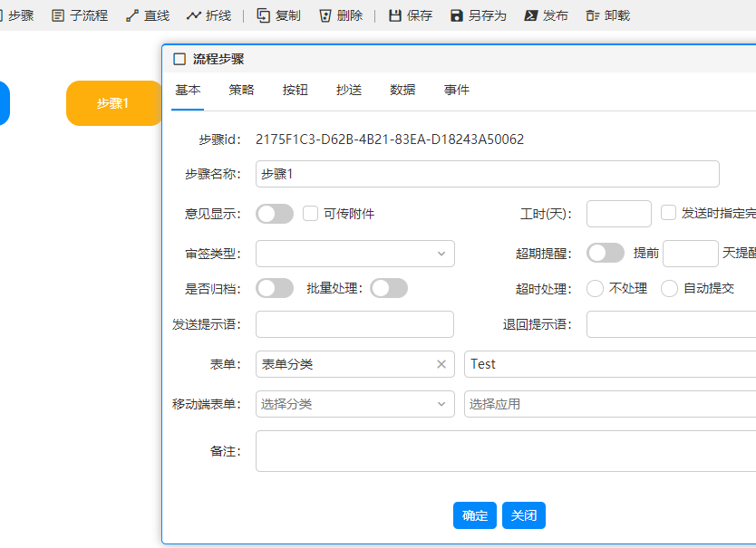756x548 pixels.
Task: Select the 不处理 radio option
Action: pos(595,288)
